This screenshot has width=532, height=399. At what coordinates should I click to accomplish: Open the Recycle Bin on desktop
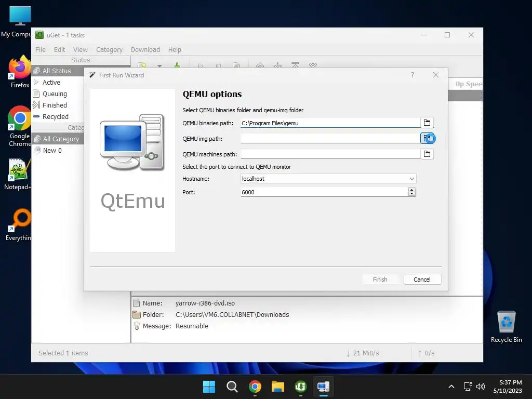click(x=506, y=326)
